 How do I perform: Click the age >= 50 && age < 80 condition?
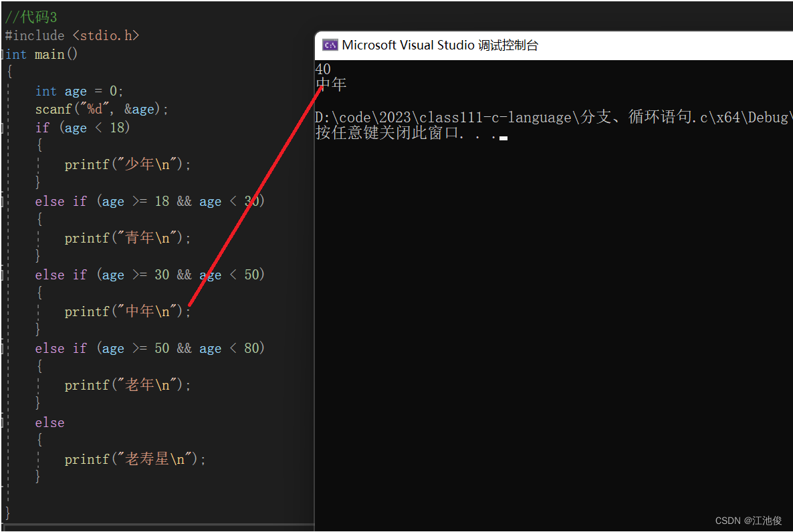click(181, 348)
